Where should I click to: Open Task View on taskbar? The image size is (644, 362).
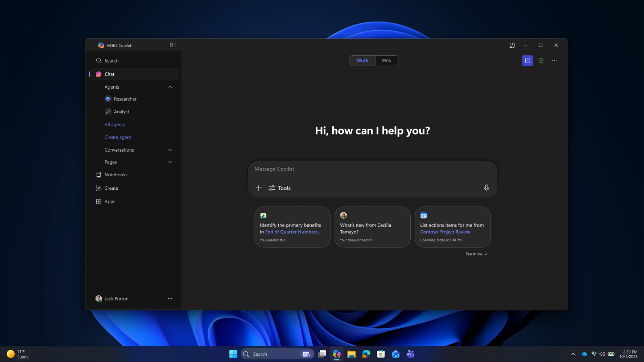(x=322, y=354)
